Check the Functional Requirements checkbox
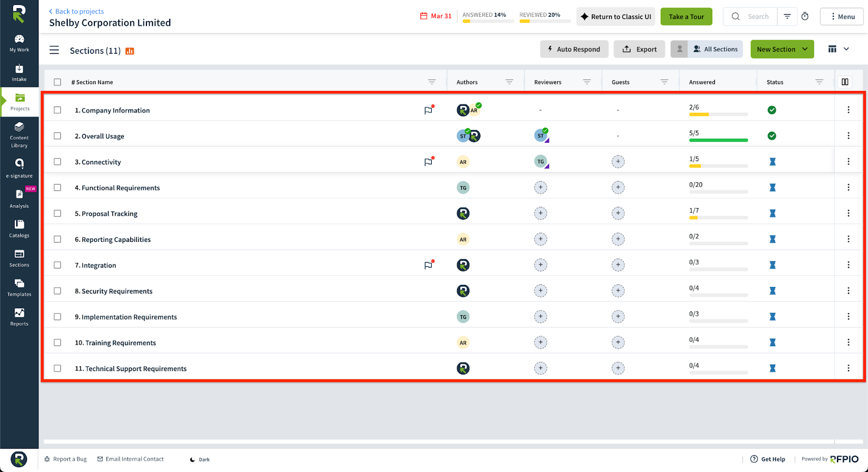This screenshot has width=868, height=472. tap(58, 188)
